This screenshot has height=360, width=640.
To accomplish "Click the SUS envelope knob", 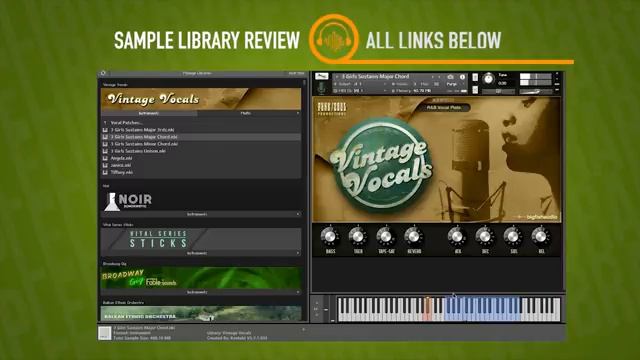I will (x=513, y=237).
